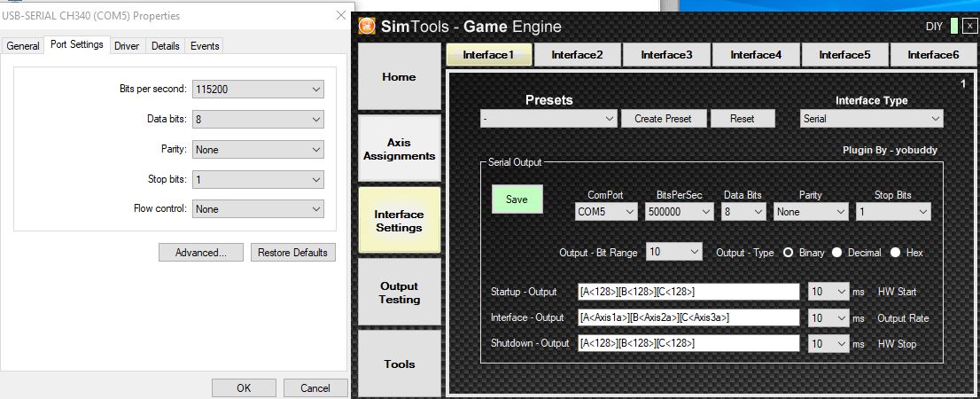Click the SimTools orange logo icon

tap(367, 27)
